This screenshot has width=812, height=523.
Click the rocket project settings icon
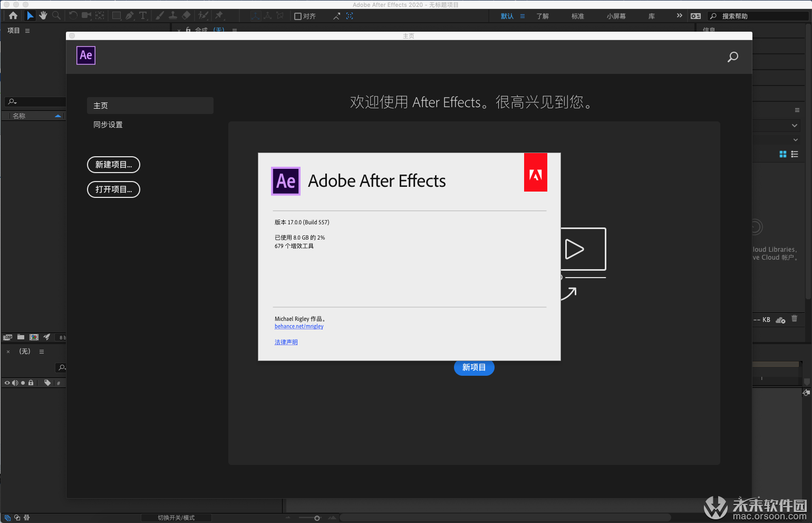coord(47,337)
